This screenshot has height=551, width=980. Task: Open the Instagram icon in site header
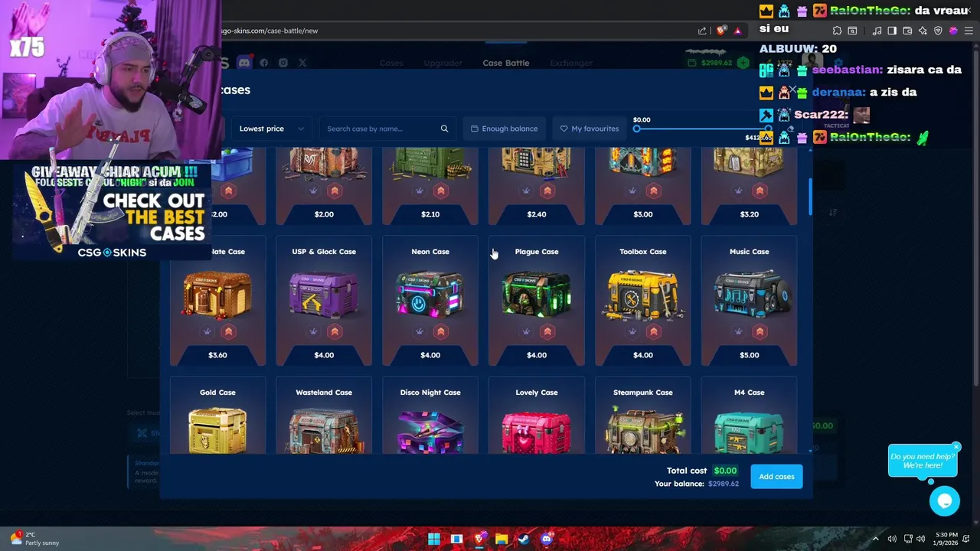click(x=283, y=63)
